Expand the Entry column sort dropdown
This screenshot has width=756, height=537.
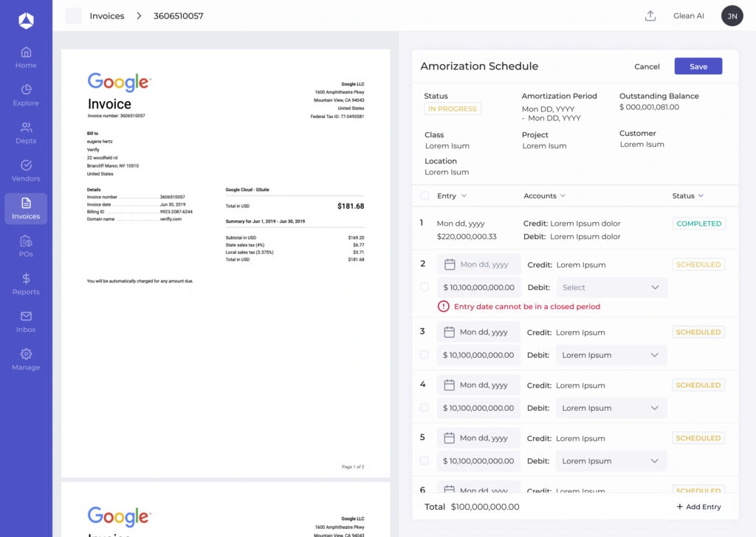coord(464,195)
